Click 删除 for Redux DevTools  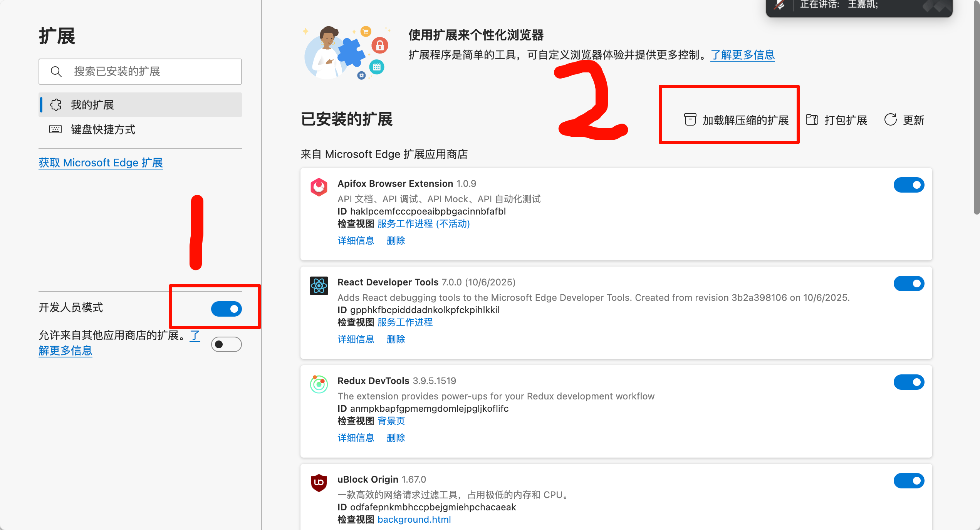click(396, 438)
